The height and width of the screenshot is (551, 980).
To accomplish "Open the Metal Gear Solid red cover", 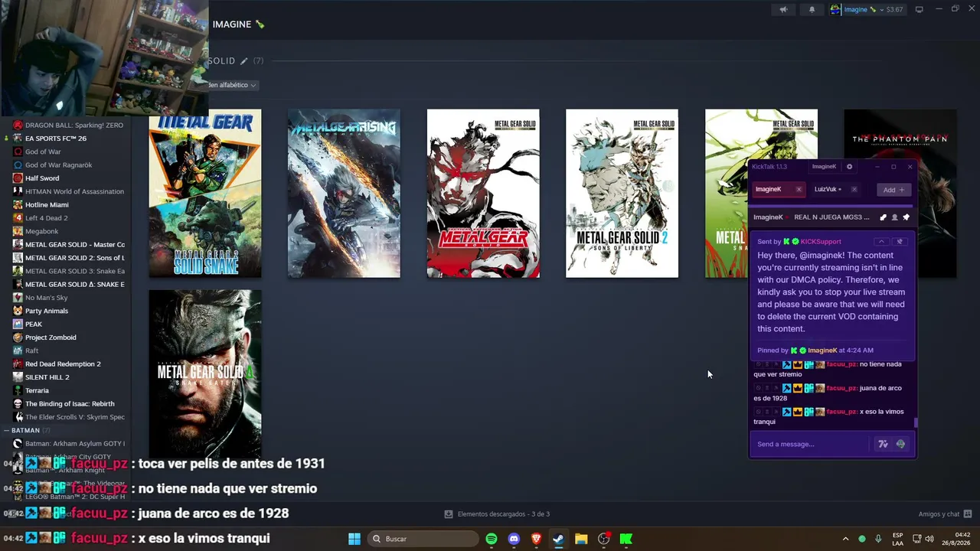I will [483, 194].
